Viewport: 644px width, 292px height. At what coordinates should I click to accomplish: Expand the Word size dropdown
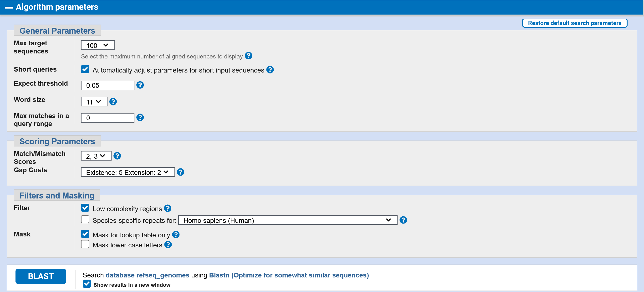point(94,102)
